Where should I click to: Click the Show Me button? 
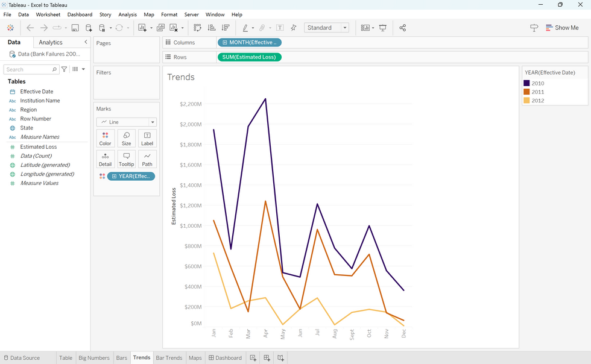click(x=562, y=28)
